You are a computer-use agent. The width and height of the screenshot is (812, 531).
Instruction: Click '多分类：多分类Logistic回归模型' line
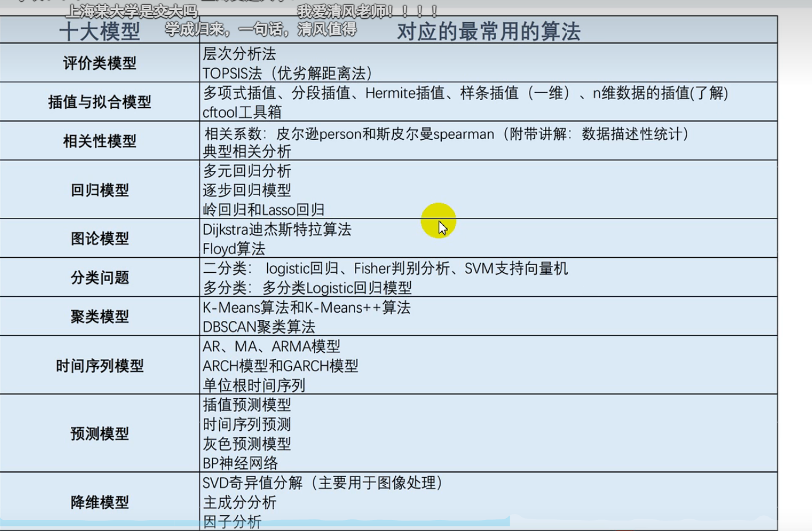(307, 288)
